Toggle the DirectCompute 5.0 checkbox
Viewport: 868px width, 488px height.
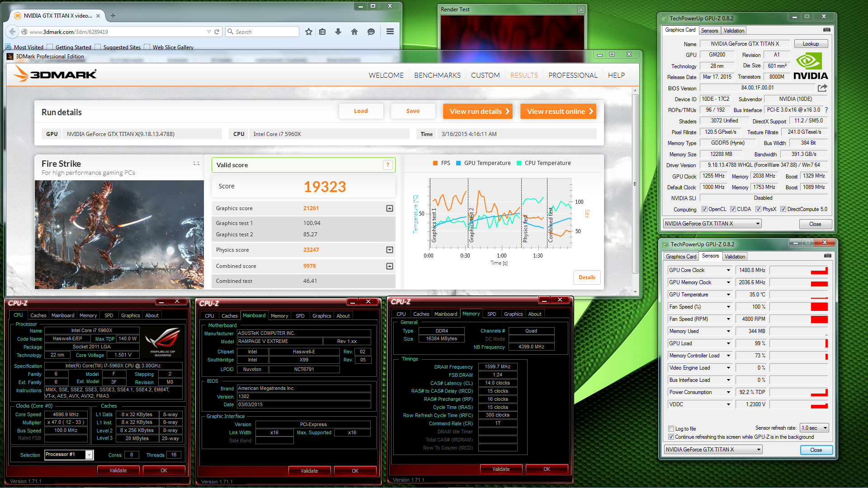click(783, 209)
